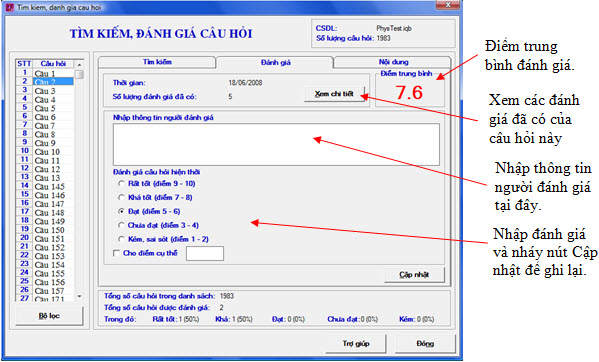Click the list scrollbar up arrow
The width and height of the screenshot is (599, 362).
click(x=79, y=64)
